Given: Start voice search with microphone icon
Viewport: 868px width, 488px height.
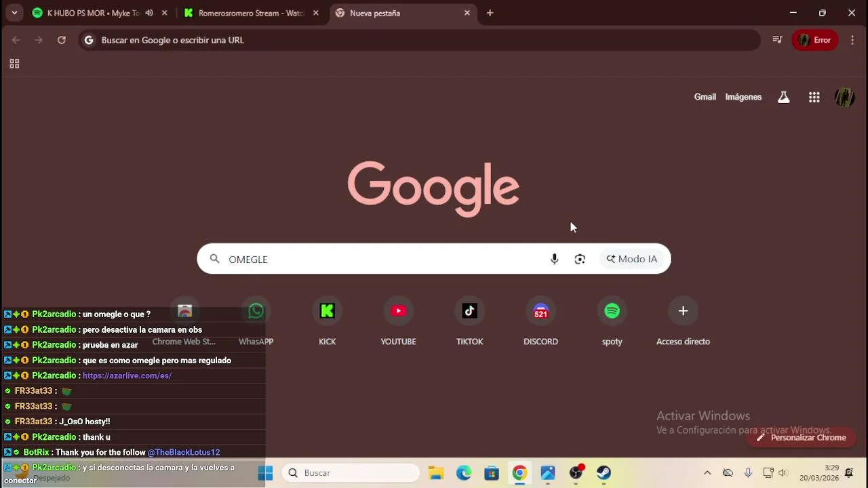Looking at the screenshot, I should pos(554,259).
